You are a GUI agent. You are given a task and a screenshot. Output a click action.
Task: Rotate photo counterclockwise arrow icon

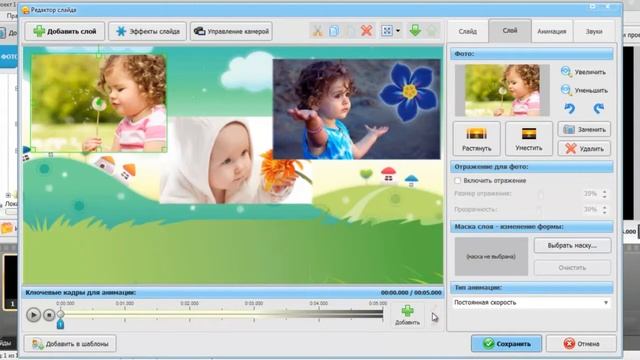tap(570, 109)
